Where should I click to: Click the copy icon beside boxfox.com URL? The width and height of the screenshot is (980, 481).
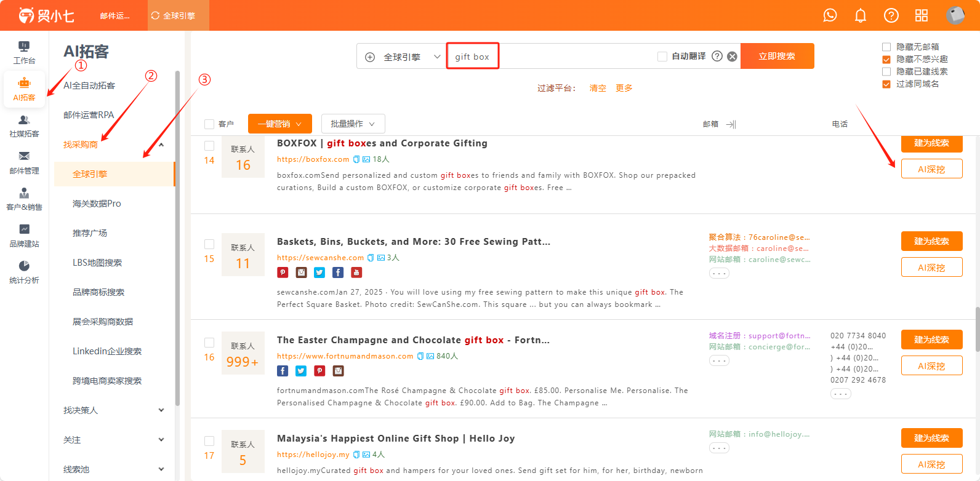(x=356, y=159)
